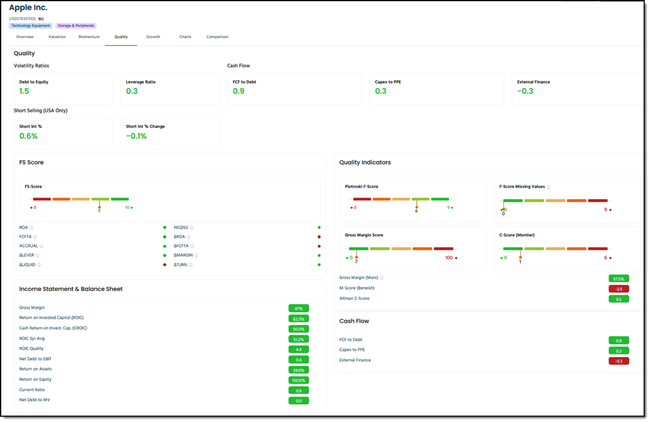The width and height of the screenshot is (650, 422).
Task: Switch to the Momentum tab
Action: tap(89, 37)
